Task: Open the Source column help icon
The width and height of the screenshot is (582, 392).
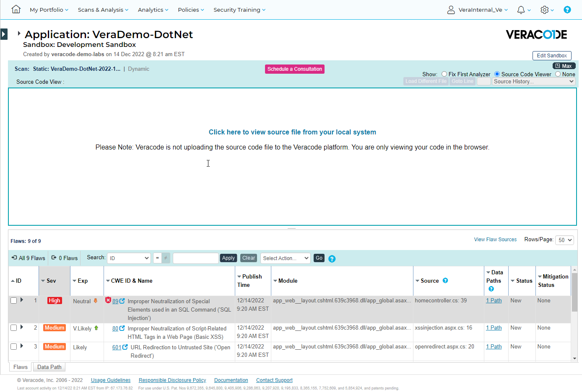Action: coord(445,281)
